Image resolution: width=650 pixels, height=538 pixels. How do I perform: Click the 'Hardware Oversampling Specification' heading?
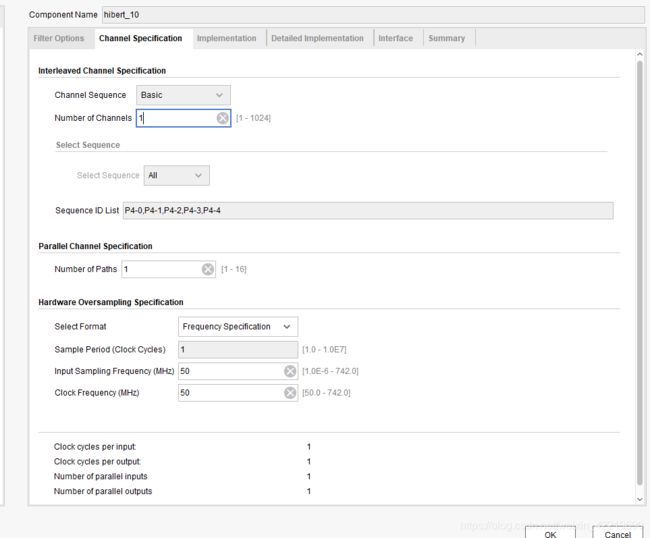(x=111, y=302)
